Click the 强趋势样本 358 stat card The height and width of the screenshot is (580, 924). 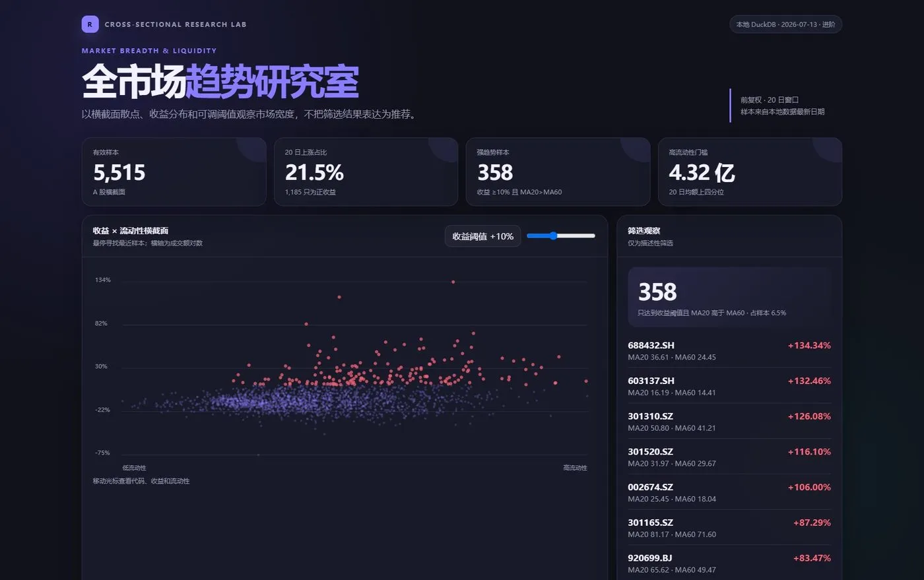point(558,172)
